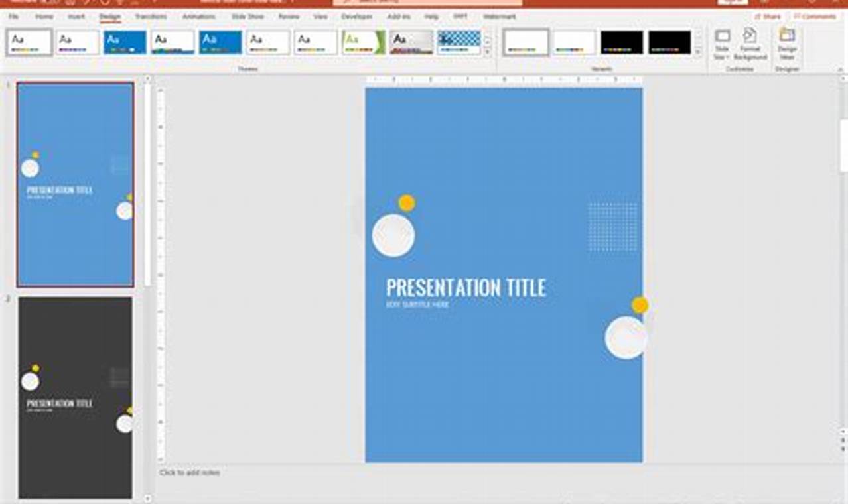Screen dimensions: 848x504
Task: Apply the white variant thumbnail
Action: coord(526,42)
